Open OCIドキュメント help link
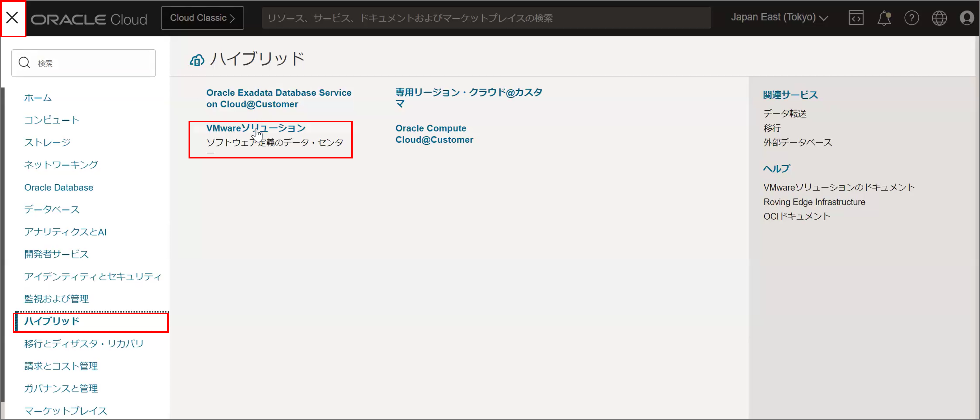Screen dimensions: 980x420 [x=797, y=216]
